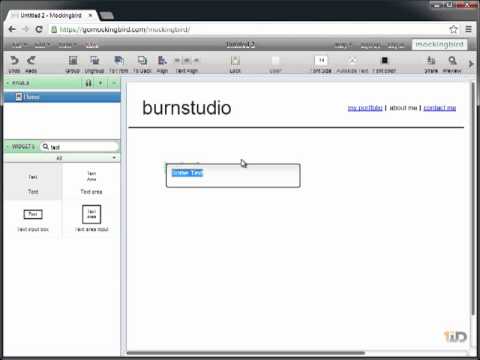Click the Preview magnifier icon
480x360 pixels.
pyautogui.click(x=452, y=60)
